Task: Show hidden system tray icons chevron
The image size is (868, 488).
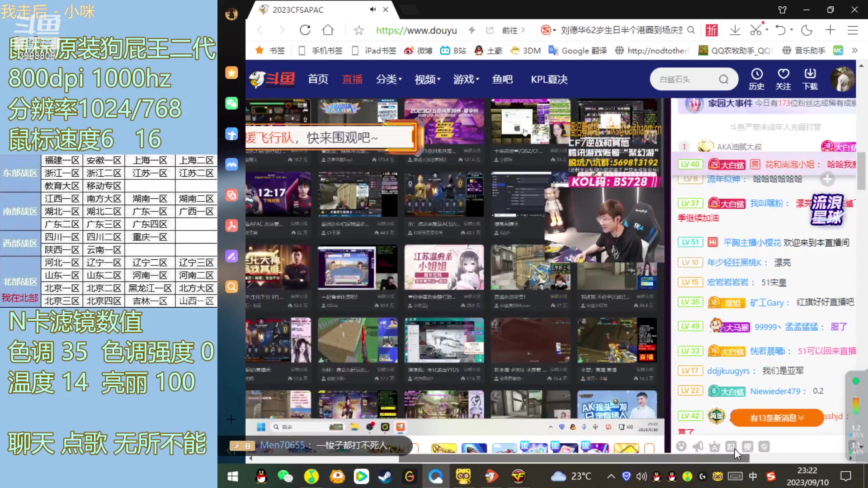Action: pos(611,476)
